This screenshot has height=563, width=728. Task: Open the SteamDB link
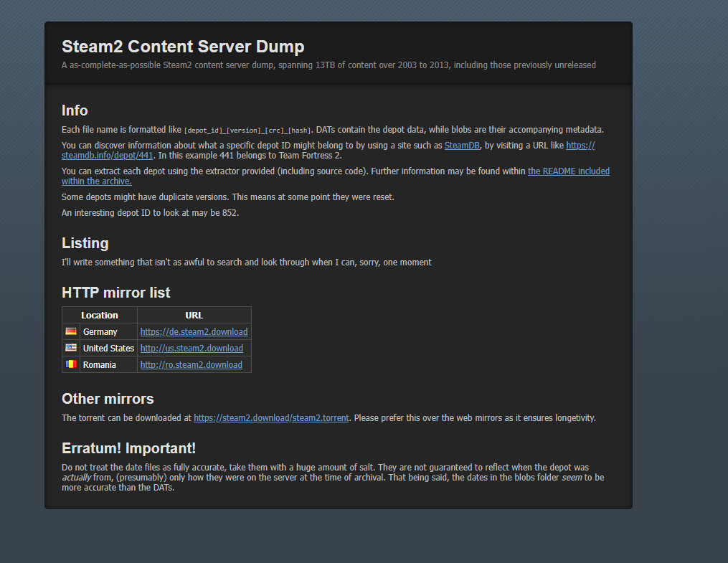click(x=461, y=146)
